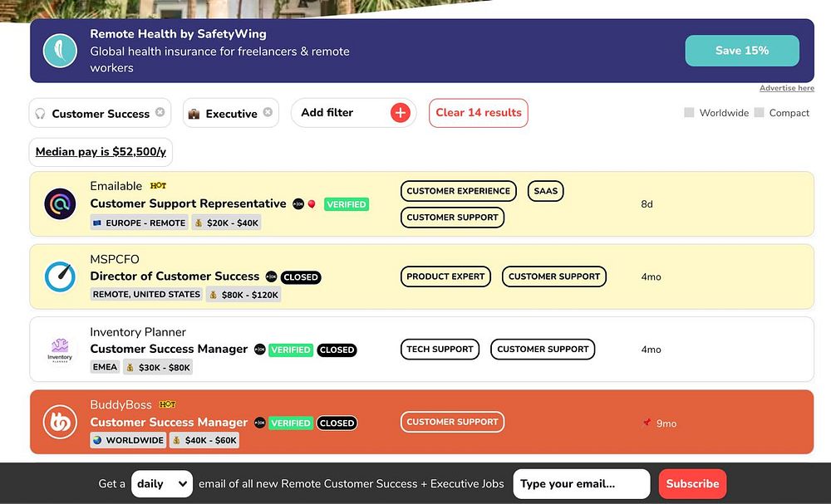Click the Remote Health by SafetyWing headline
This screenshot has height=504, width=831.
(x=178, y=34)
